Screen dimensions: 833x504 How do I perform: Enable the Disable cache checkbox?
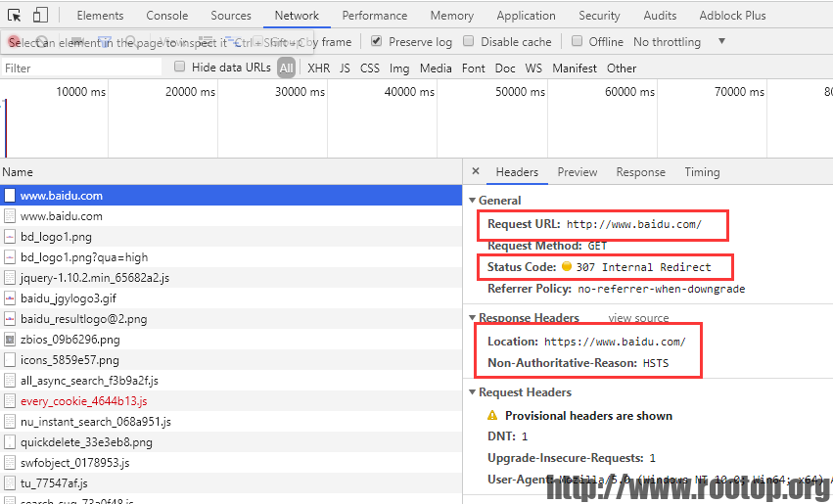tap(468, 41)
